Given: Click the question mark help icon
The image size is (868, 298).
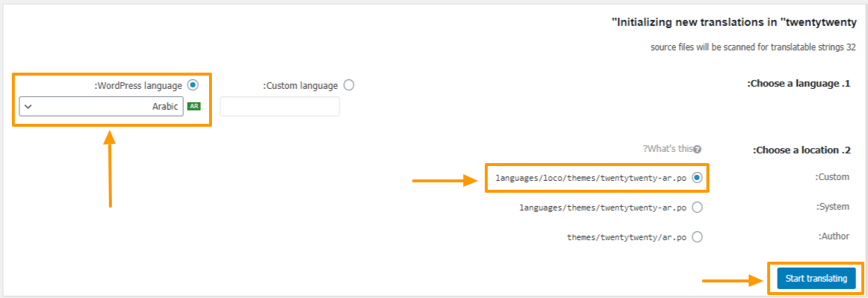Looking at the screenshot, I should pyautogui.click(x=698, y=149).
